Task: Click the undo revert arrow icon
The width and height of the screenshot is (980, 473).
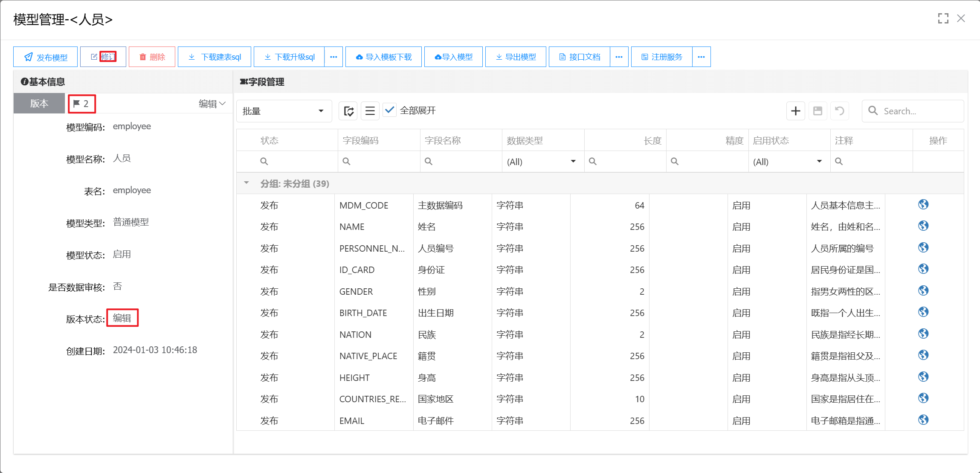Action: 839,111
